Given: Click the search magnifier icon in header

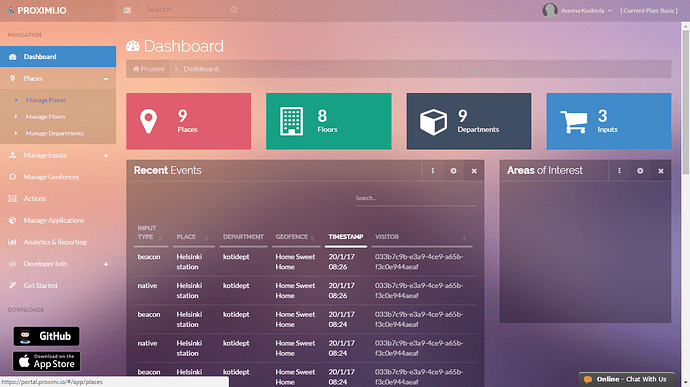Looking at the screenshot, I should pos(234,10).
